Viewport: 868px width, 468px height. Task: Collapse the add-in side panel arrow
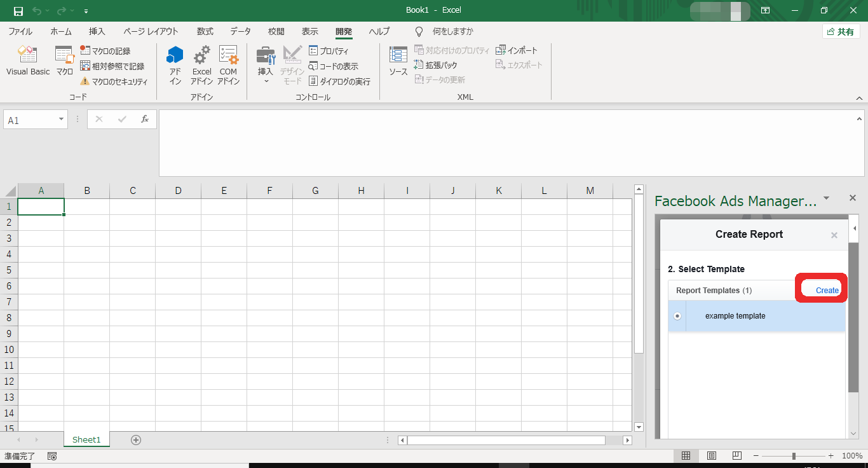pyautogui.click(x=855, y=228)
